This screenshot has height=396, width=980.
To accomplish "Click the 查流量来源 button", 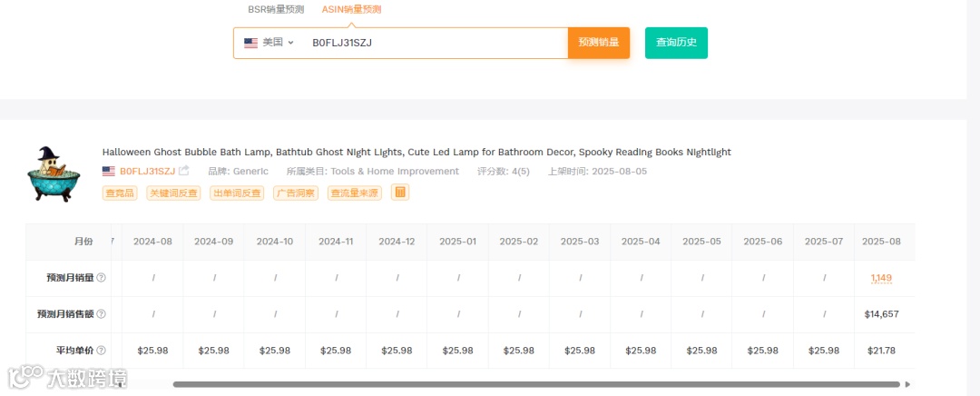I will pyautogui.click(x=355, y=193).
